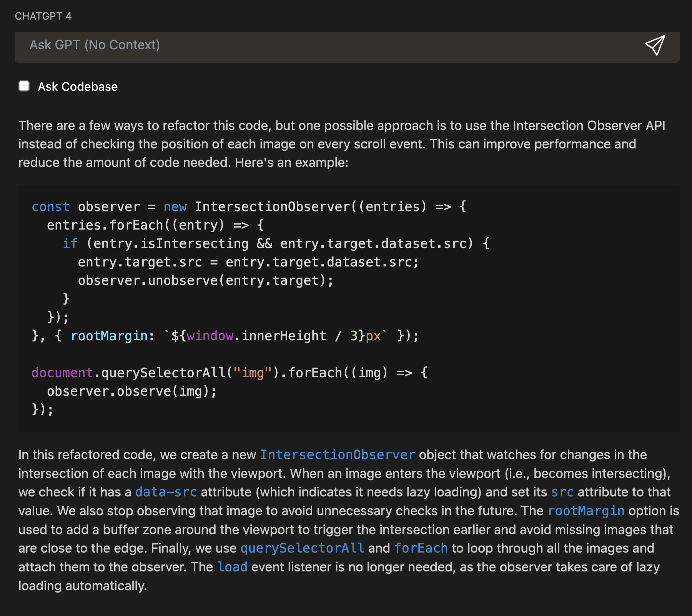The height and width of the screenshot is (616, 692).
Task: Click the rootMargin property in the code block
Action: click(109, 336)
